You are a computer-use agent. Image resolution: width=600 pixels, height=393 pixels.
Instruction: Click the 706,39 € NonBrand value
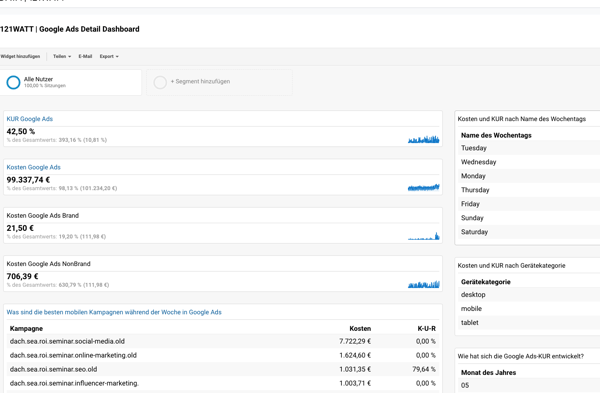click(23, 276)
